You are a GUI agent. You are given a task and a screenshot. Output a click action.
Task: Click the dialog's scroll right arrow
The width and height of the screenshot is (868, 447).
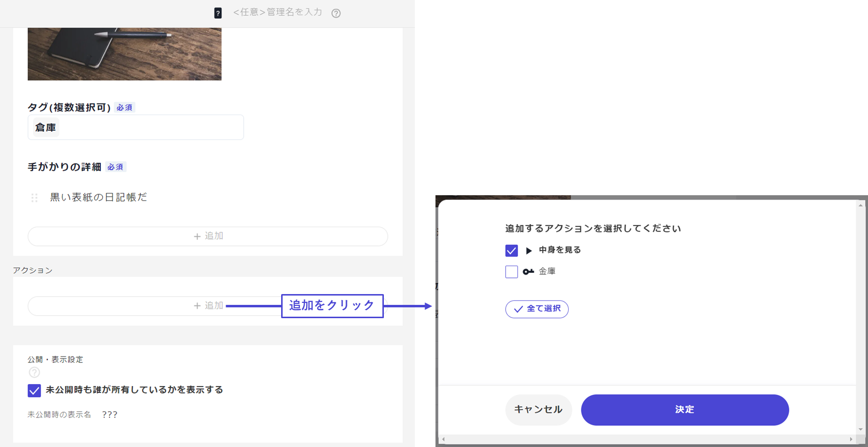(851, 439)
